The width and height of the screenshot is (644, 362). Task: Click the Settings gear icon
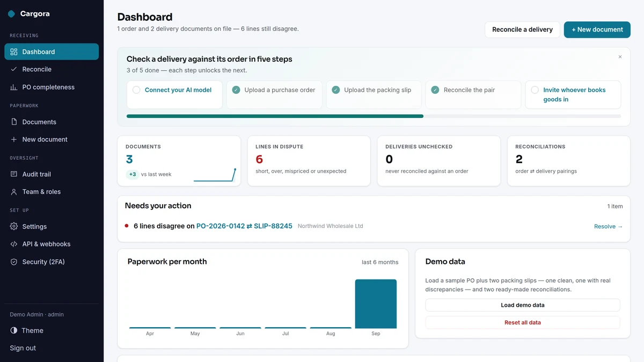point(14,226)
